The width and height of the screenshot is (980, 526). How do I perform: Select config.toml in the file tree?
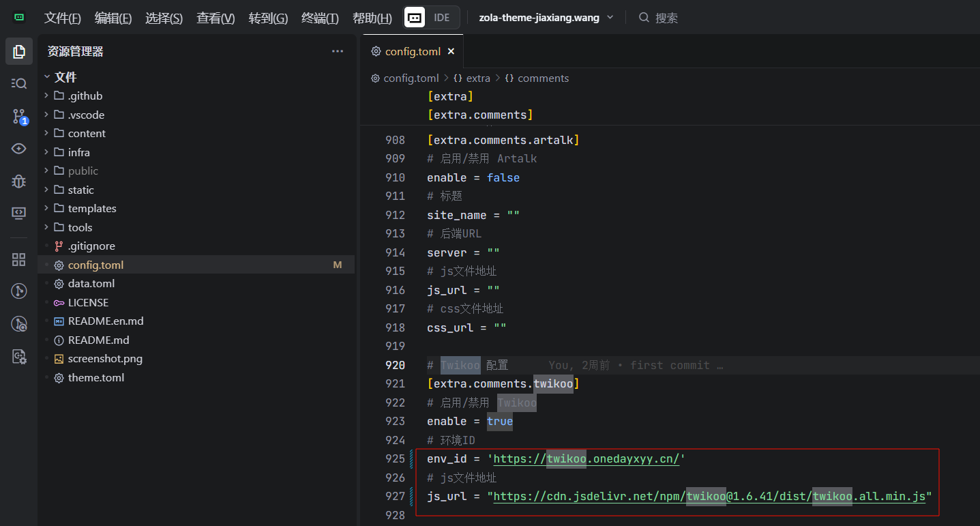(196, 265)
